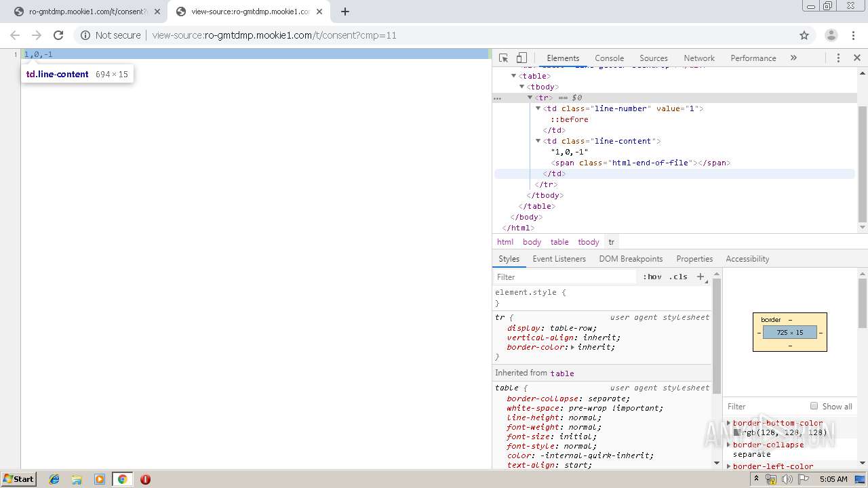Screen dimensions: 868x488
Task: Select table in the breadcrumb
Action: pos(559,242)
